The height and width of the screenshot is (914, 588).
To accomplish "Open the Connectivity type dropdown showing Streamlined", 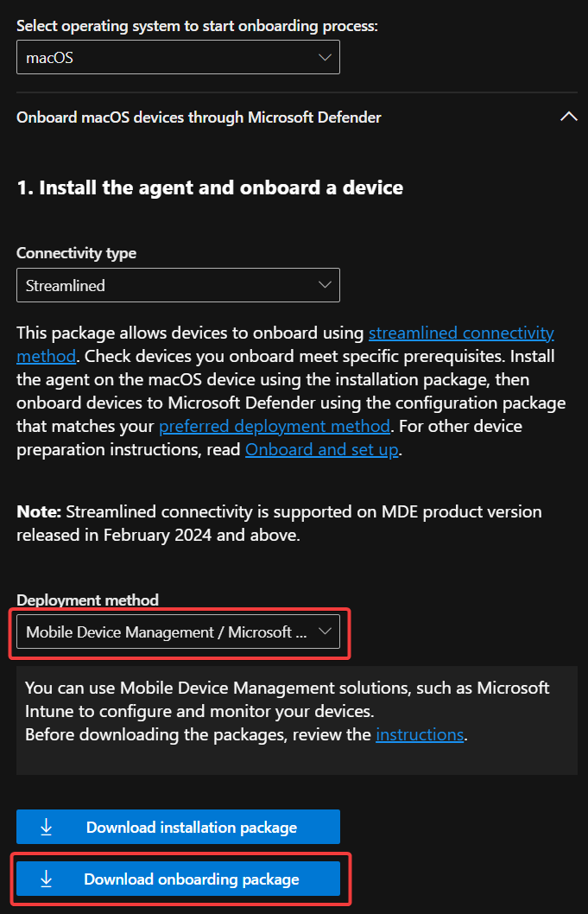I will (177, 285).
